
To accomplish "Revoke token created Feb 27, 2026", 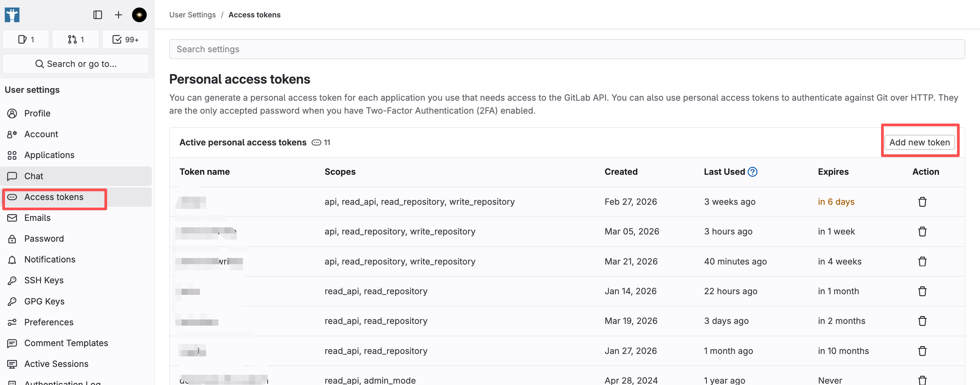I will tap(922, 202).
